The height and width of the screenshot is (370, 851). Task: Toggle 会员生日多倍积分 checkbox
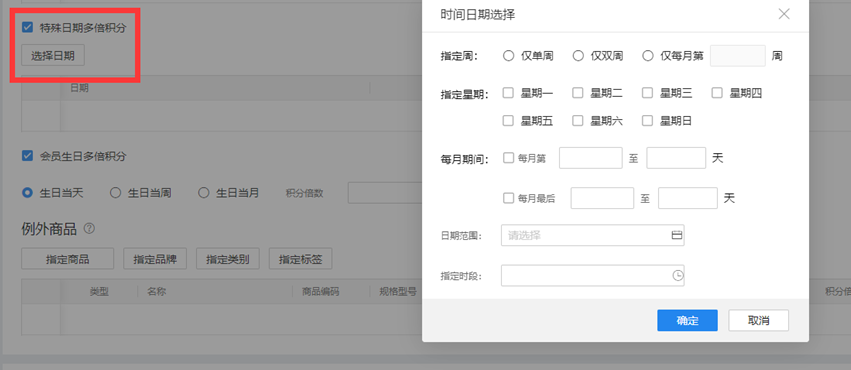click(27, 156)
